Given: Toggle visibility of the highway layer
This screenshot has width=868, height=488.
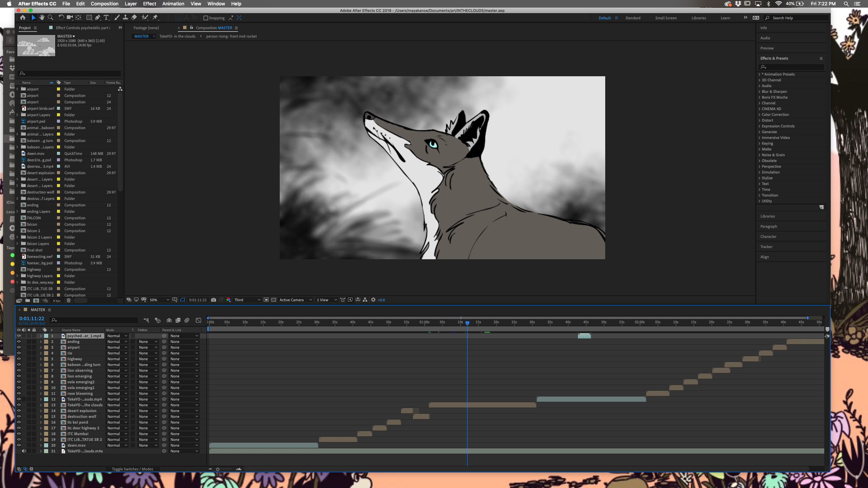Looking at the screenshot, I should click(x=19, y=359).
